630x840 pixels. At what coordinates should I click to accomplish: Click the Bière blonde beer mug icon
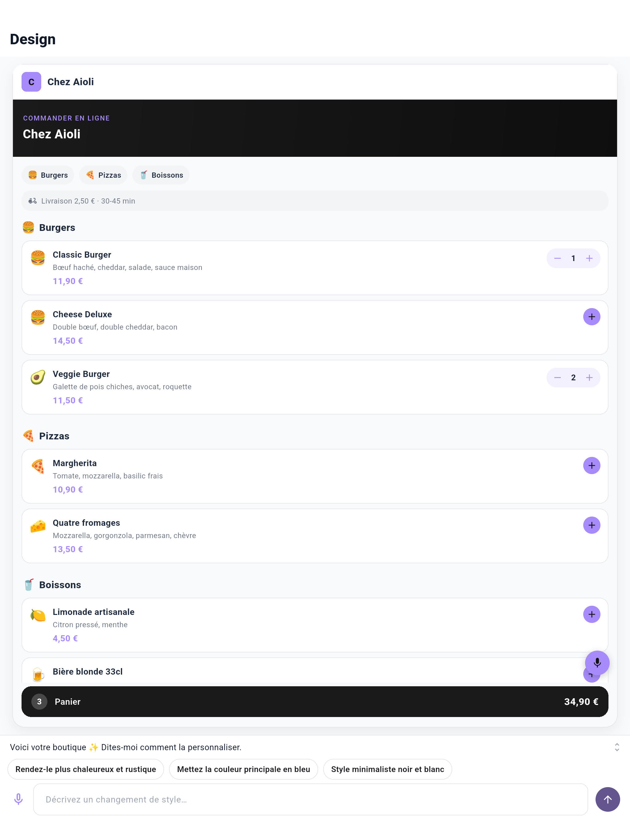tap(38, 675)
